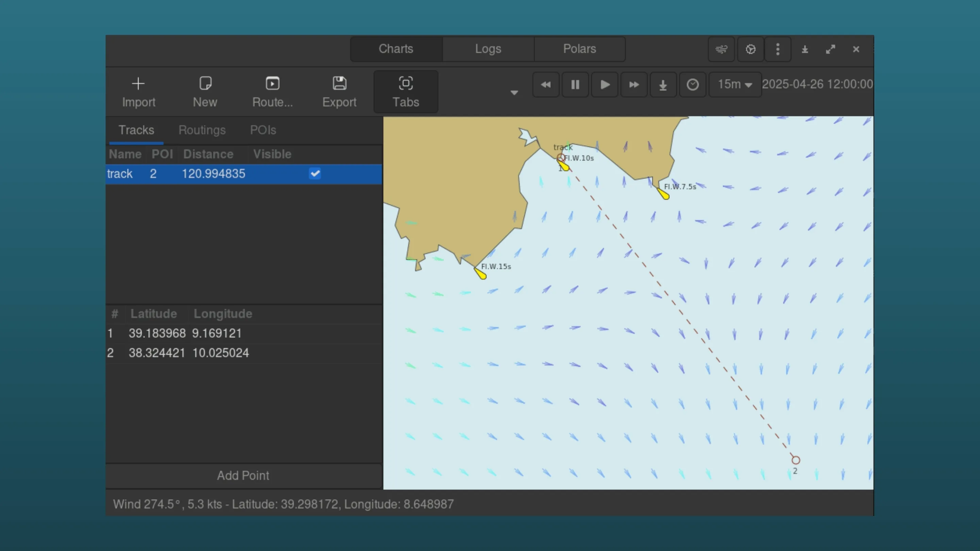Enter fullscreen with the expand icon
The width and height of the screenshot is (980, 551).
(x=831, y=49)
